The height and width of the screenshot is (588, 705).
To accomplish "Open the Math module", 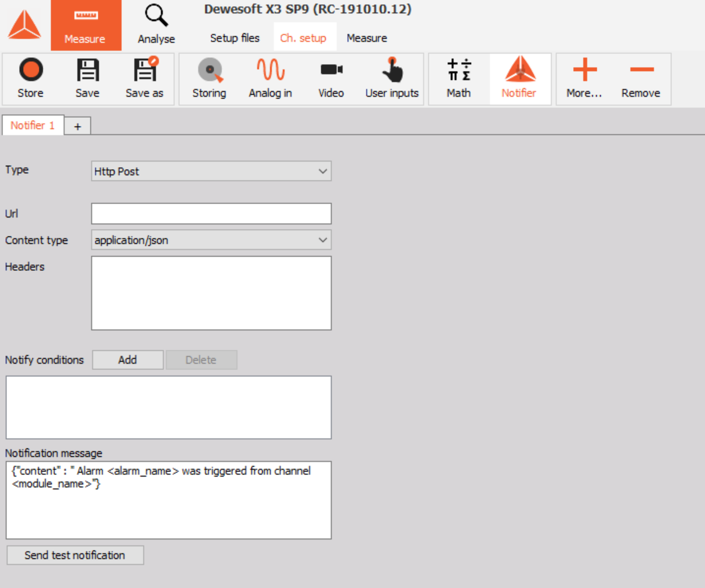I will tap(459, 79).
